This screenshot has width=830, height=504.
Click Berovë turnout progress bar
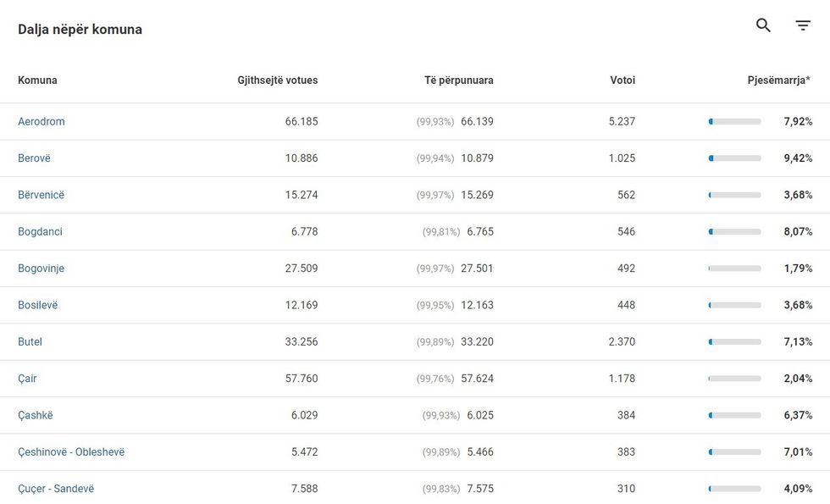[x=734, y=158]
